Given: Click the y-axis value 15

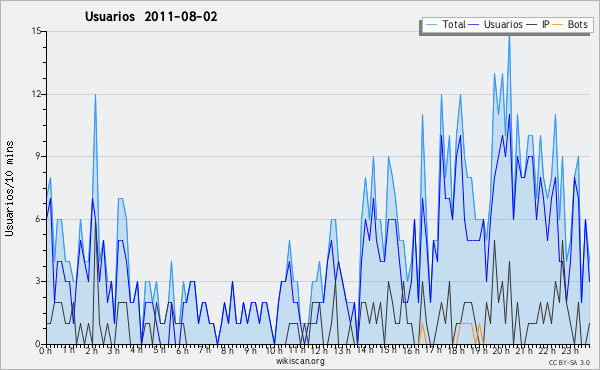Looking at the screenshot, I should tap(36, 31).
